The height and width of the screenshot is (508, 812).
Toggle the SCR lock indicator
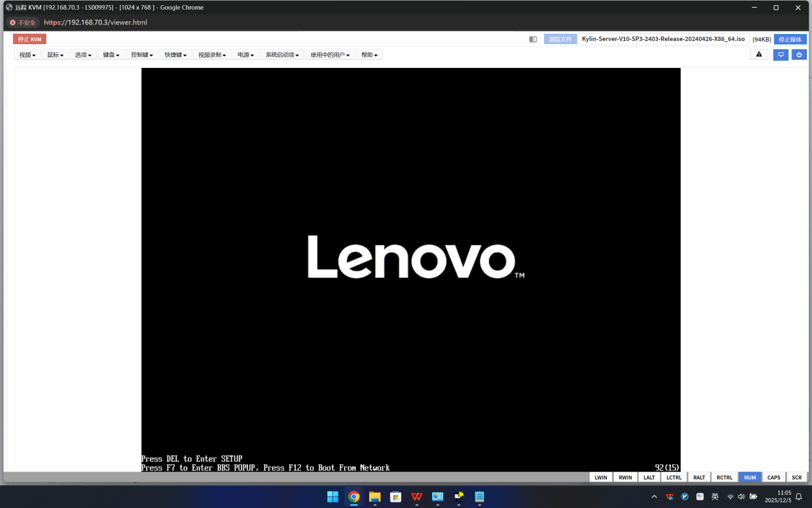tap(797, 477)
